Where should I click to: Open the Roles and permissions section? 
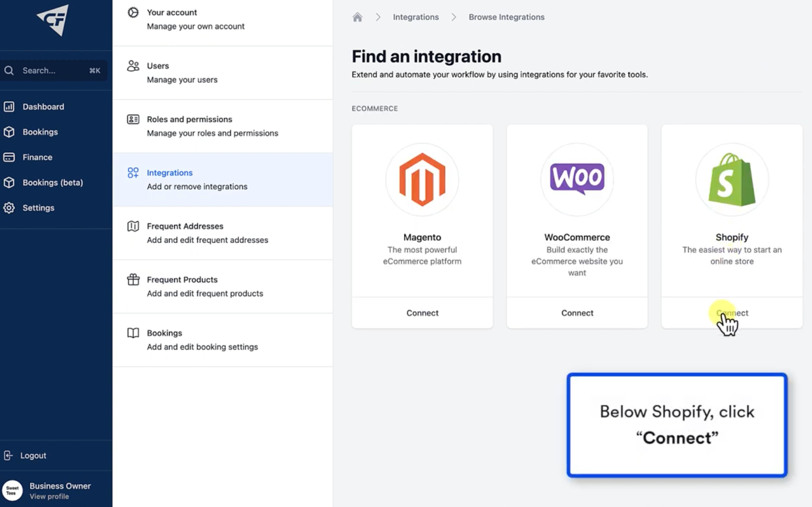tap(223, 126)
